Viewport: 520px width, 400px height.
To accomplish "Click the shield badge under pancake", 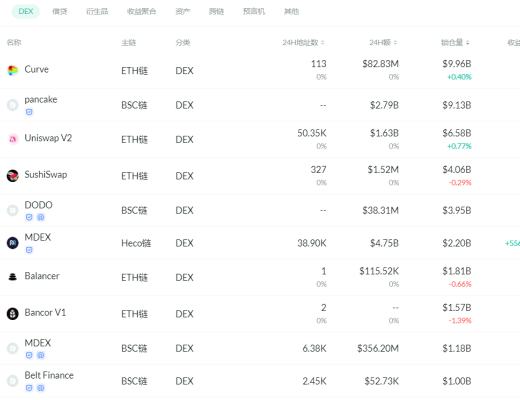I will tap(29, 112).
